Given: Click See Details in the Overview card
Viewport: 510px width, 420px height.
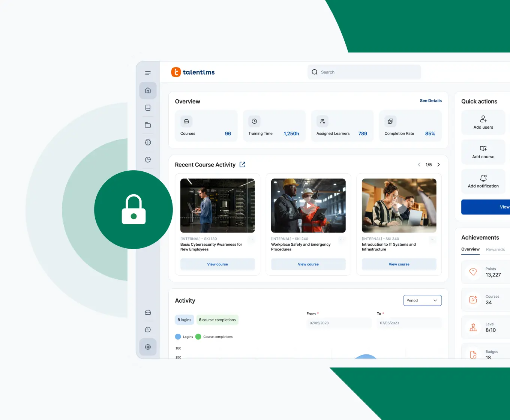Looking at the screenshot, I should point(430,100).
